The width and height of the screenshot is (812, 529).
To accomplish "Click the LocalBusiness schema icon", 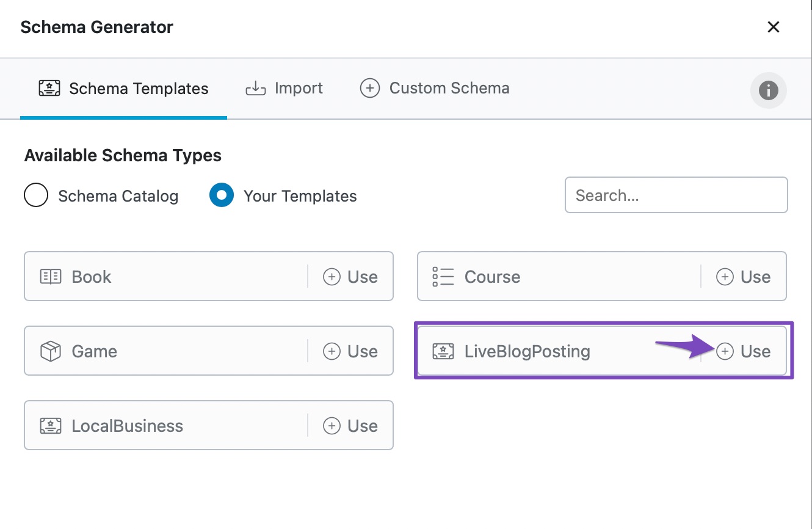I will 51,426.
